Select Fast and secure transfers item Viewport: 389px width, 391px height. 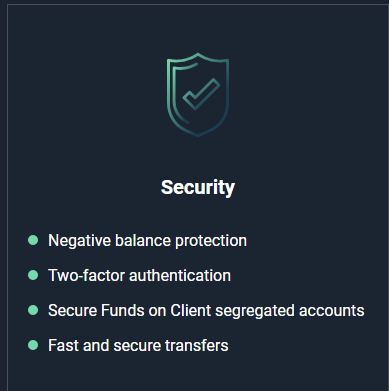138,345
